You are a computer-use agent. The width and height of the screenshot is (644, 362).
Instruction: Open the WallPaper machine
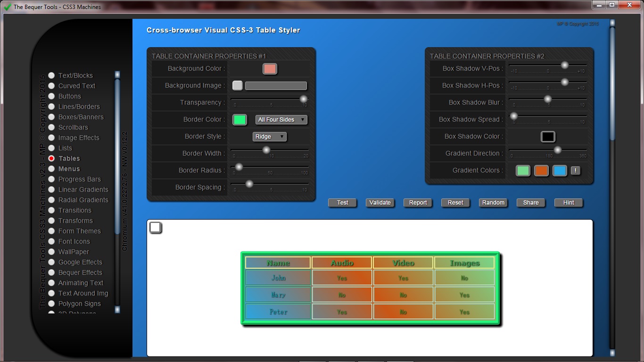(51, 252)
